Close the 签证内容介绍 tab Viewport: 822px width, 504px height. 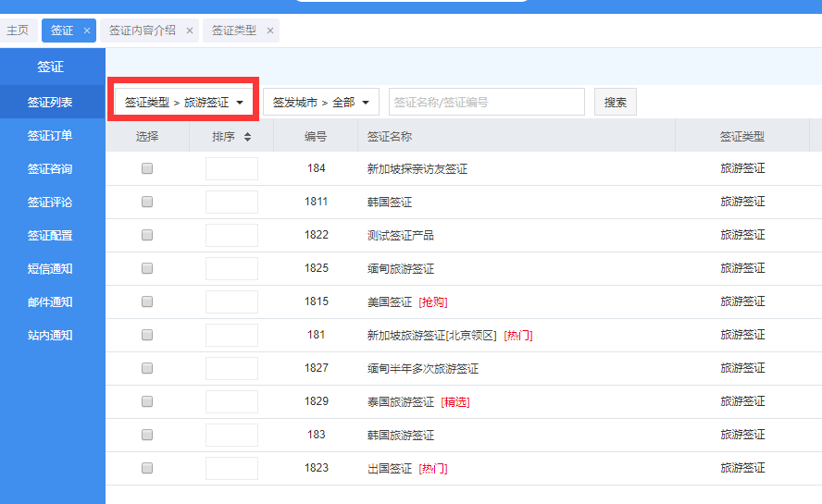[x=190, y=31]
